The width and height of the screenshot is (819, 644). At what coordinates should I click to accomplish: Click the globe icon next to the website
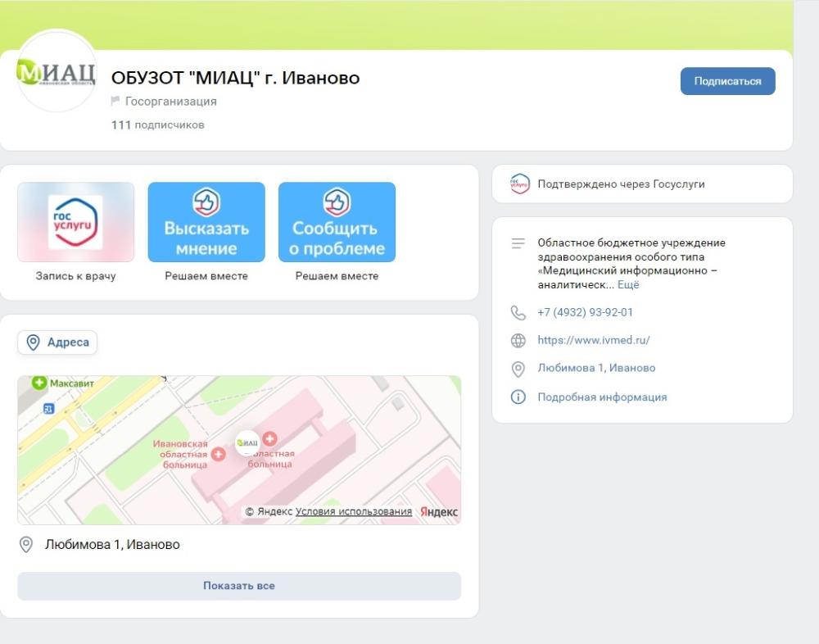point(517,340)
